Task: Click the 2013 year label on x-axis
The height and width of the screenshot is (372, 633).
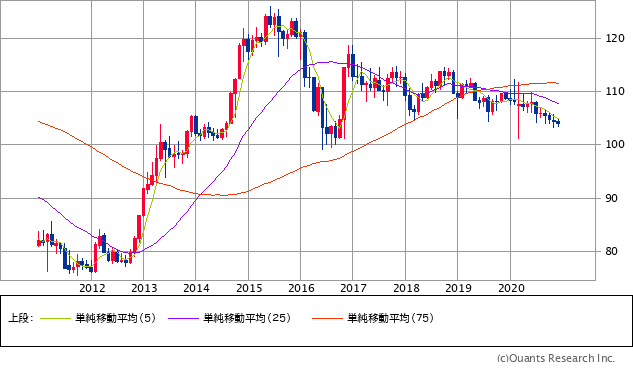Action: point(144,288)
